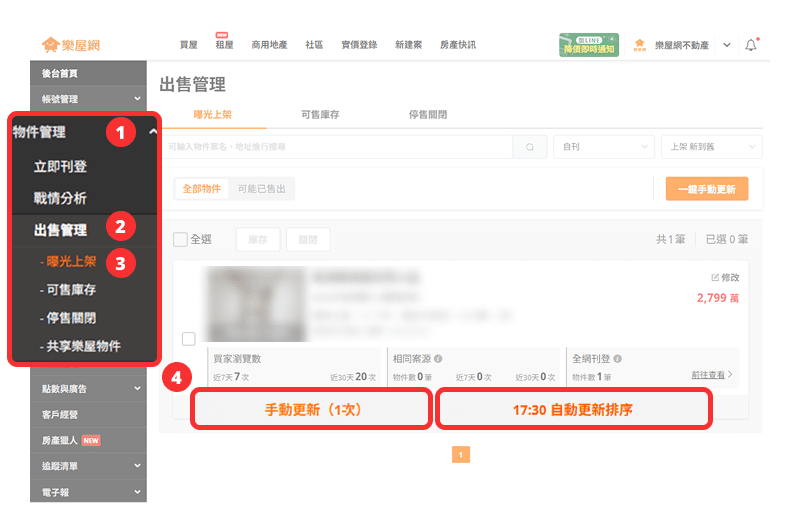
Task: Click the 樂屋網 logo
Action: [x=71, y=45]
